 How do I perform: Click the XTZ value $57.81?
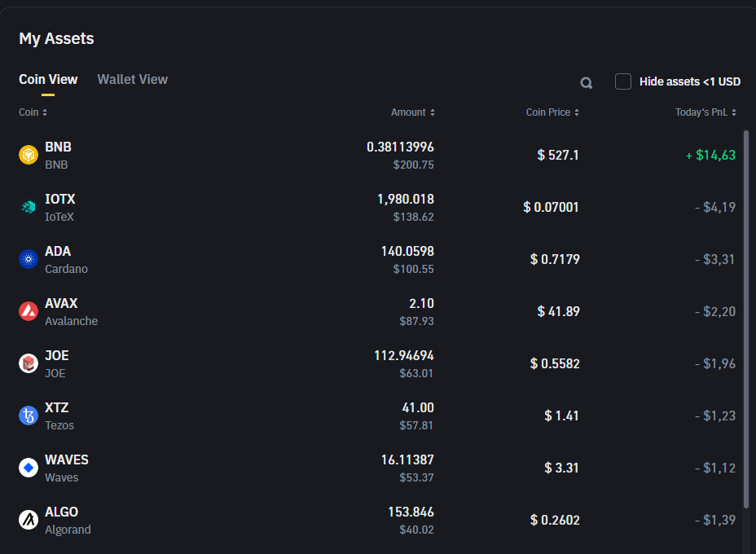coord(416,425)
